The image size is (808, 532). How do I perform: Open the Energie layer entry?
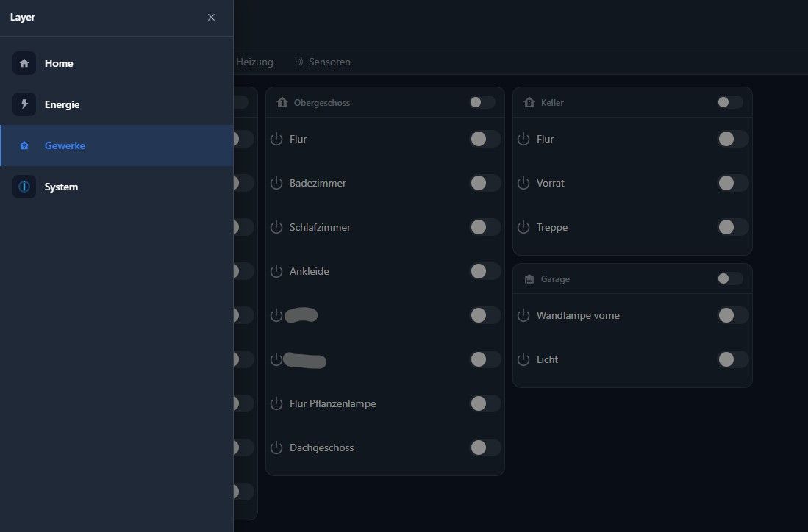(x=116, y=104)
